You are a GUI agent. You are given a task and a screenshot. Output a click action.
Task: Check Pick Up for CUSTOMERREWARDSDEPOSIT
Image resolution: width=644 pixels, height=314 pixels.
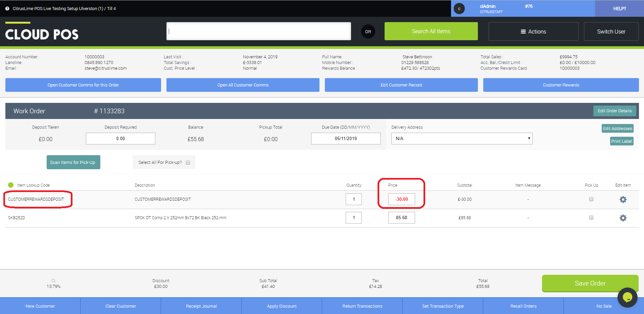pyautogui.click(x=591, y=199)
